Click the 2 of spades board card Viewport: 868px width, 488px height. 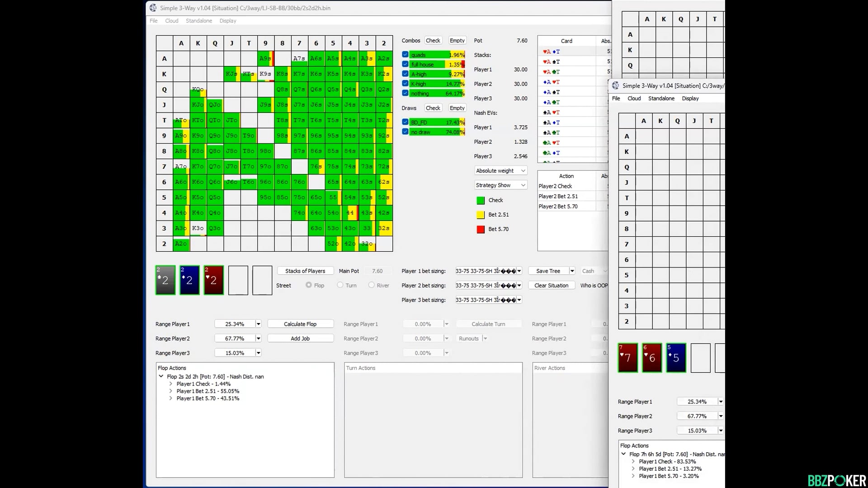(x=165, y=280)
